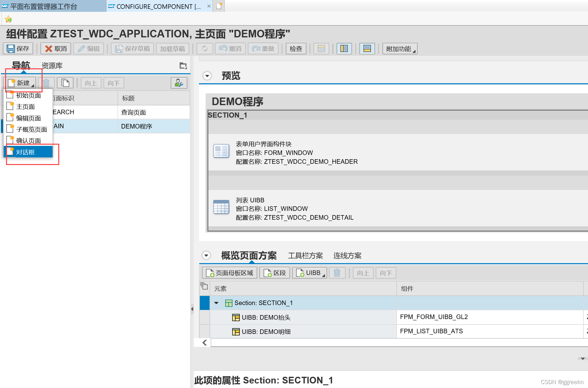Click ZTEST_WDCC_DEMO_HEADER configuration text
The image size is (588, 388).
(x=311, y=162)
